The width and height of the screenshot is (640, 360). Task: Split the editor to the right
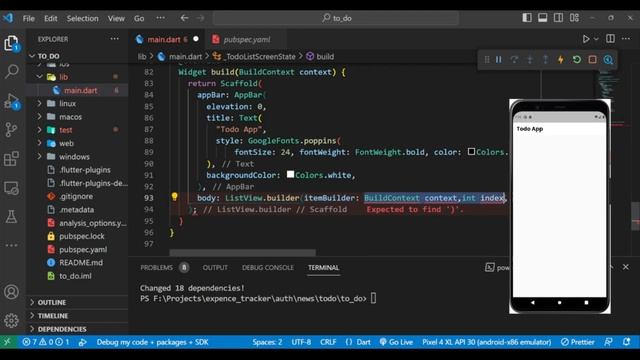coord(610,38)
